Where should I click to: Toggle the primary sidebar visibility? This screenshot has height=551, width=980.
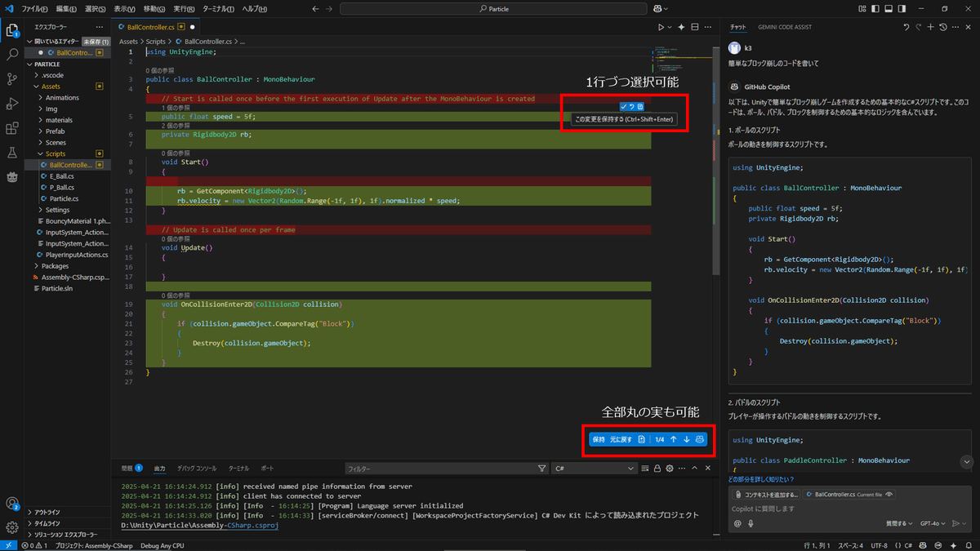coord(875,8)
